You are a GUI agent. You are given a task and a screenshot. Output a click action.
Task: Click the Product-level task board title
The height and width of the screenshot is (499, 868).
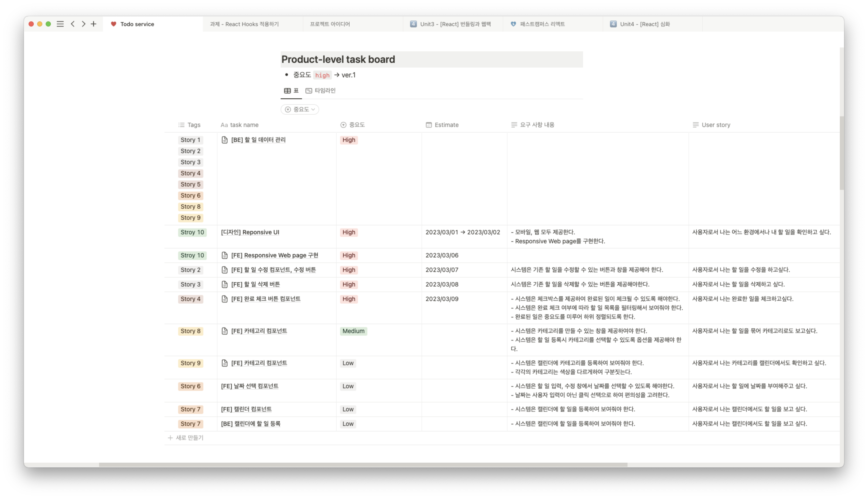pyautogui.click(x=338, y=59)
